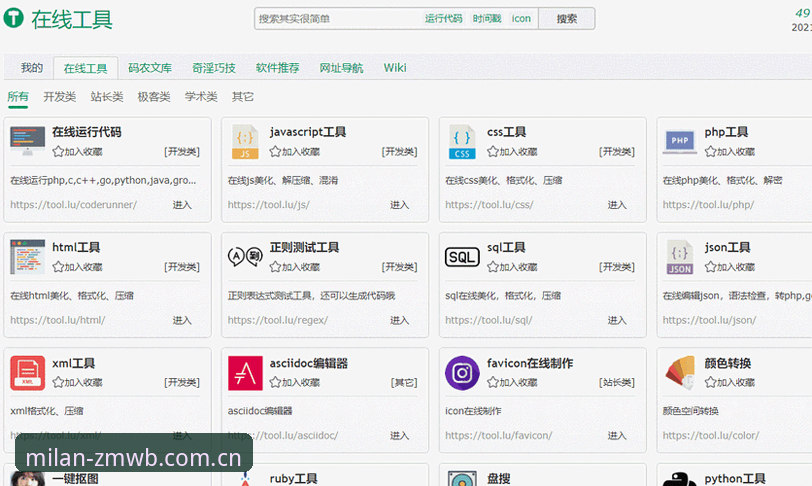Star javascript工具 to add to favorites
Image resolution: width=812 pixels, height=486 pixels.
click(275, 151)
